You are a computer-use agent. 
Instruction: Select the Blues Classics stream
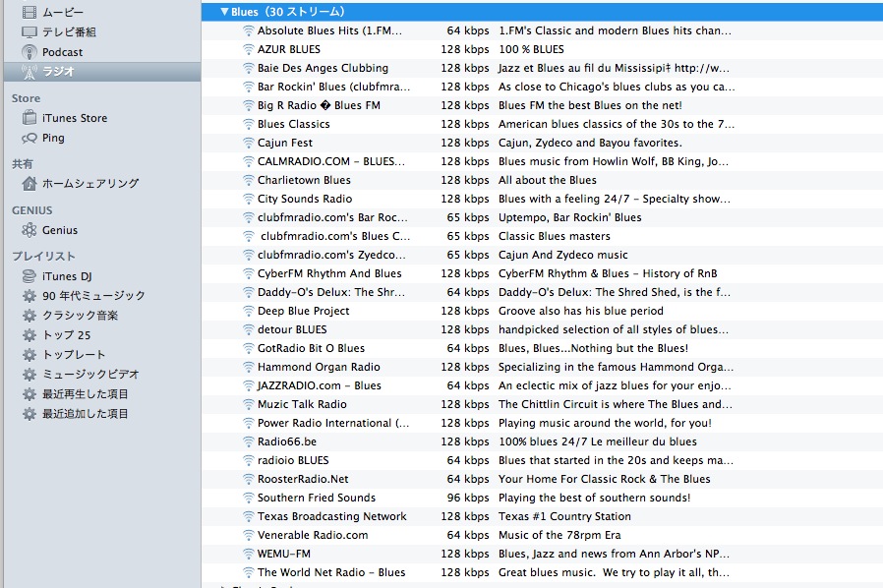[x=293, y=124]
